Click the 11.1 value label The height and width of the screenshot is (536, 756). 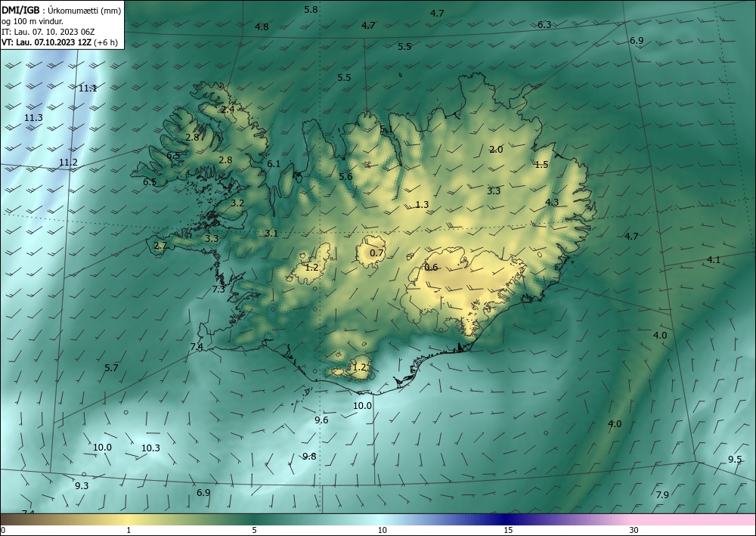tap(88, 88)
